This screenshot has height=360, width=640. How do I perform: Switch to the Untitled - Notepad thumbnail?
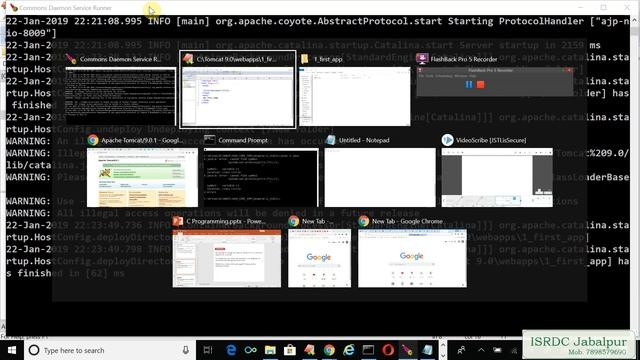[380, 178]
